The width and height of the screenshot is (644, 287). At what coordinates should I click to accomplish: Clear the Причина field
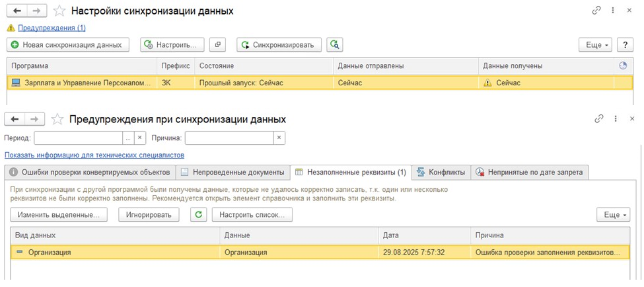(x=279, y=138)
